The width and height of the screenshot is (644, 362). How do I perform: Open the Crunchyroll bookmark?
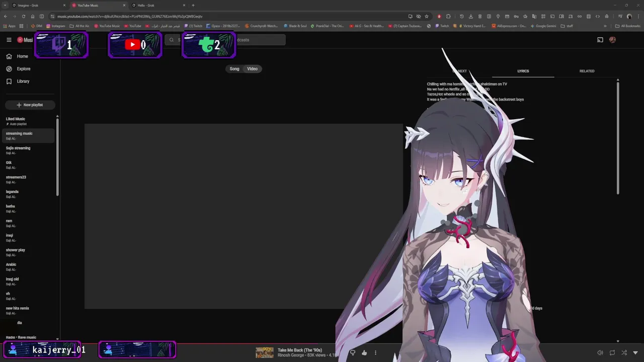point(263,26)
